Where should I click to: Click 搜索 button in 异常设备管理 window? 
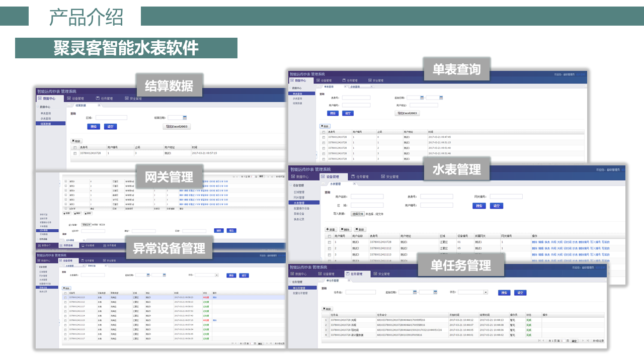(231, 275)
